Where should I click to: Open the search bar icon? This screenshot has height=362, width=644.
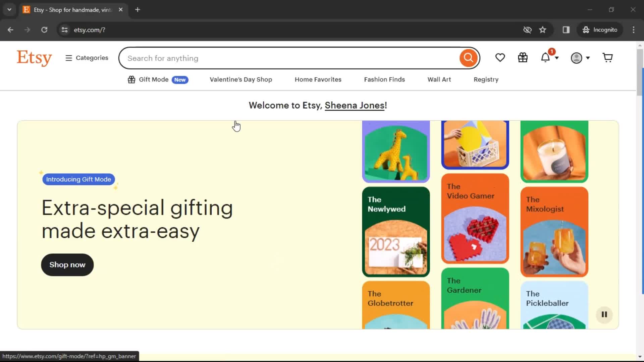468,58
